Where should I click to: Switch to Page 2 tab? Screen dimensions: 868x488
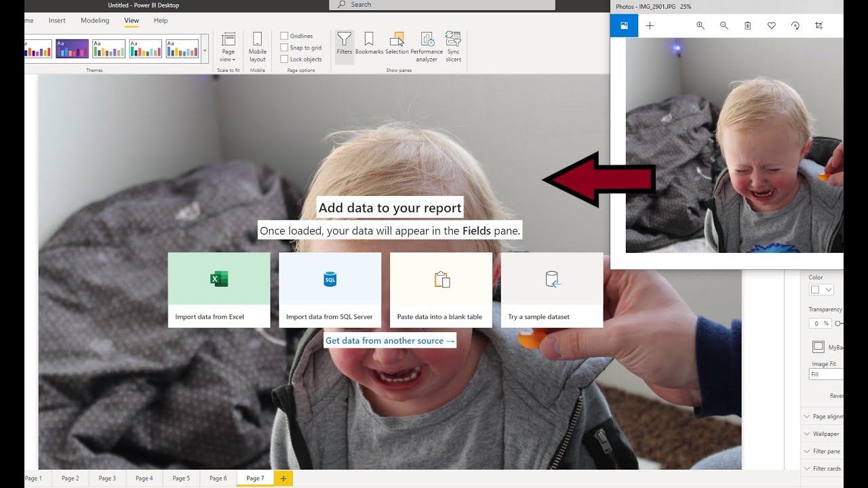point(71,479)
